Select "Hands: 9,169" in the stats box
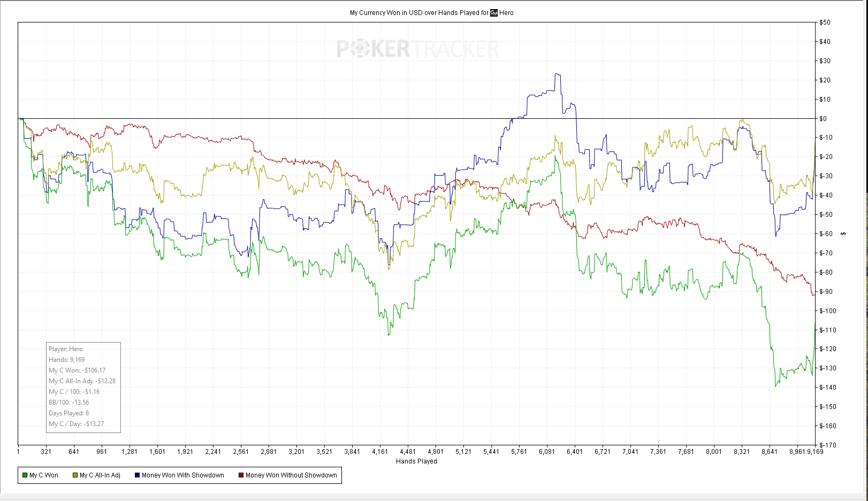This screenshot has width=868, height=501. point(67,360)
